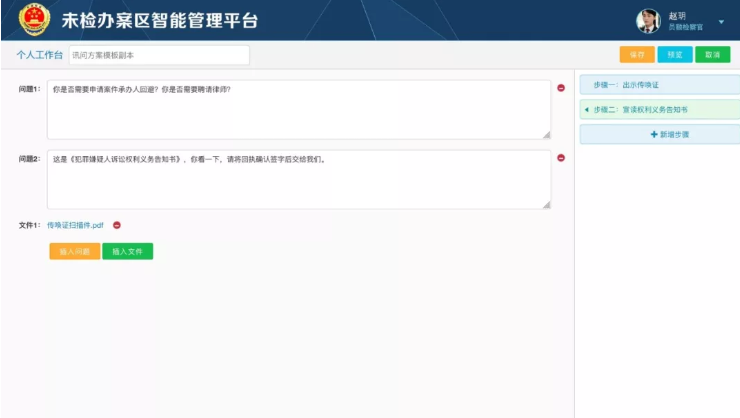
Task: Click the green 取消 button
Action: click(x=712, y=55)
